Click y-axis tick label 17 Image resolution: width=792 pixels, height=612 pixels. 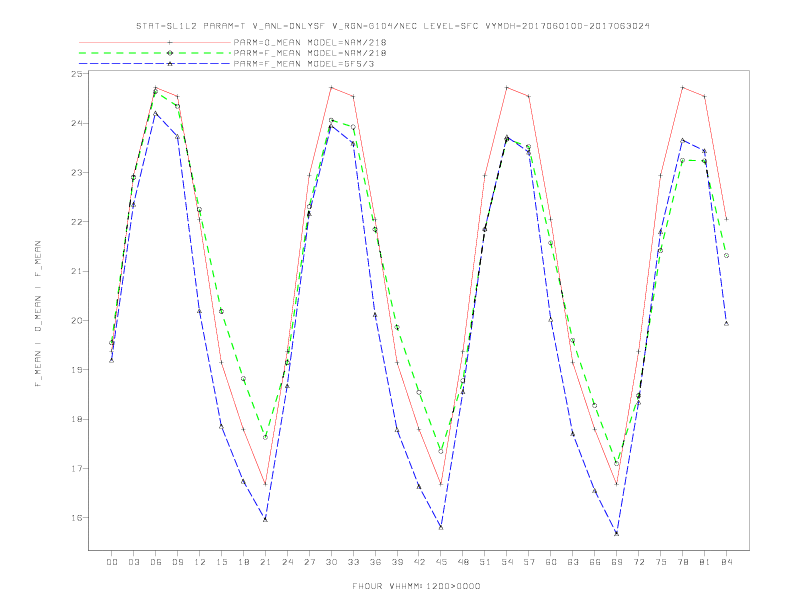76,469
